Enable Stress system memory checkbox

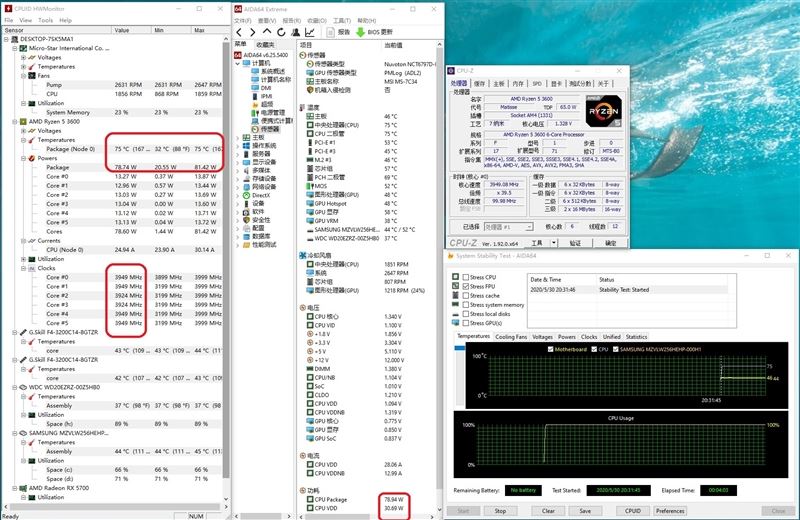pyautogui.click(x=466, y=305)
